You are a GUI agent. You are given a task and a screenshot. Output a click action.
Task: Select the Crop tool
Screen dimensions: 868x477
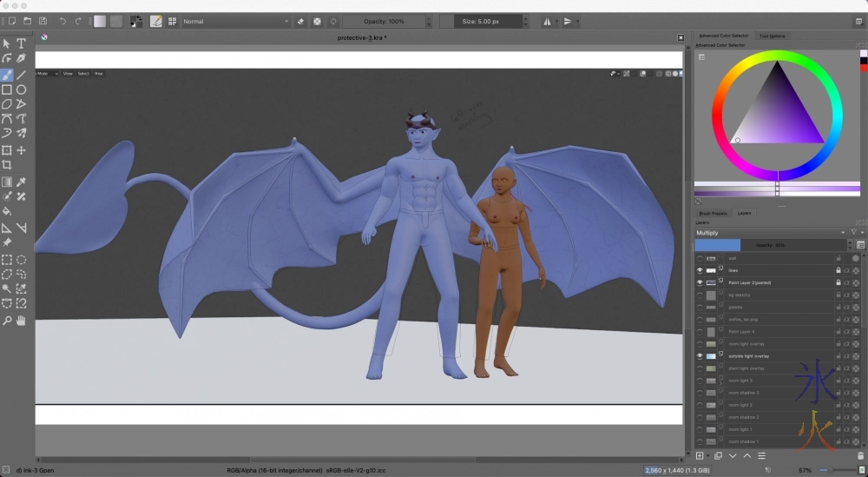coord(7,164)
